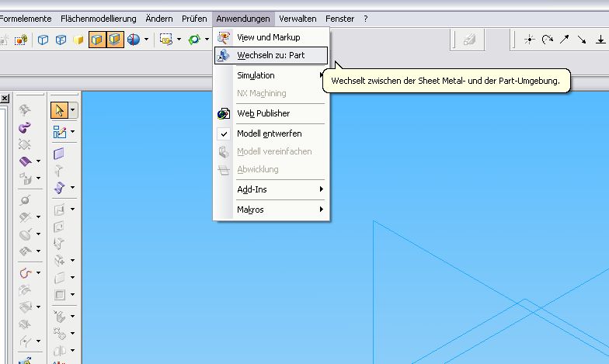Select the purple curved surface icon
This screenshot has height=364, width=609.
25,161
